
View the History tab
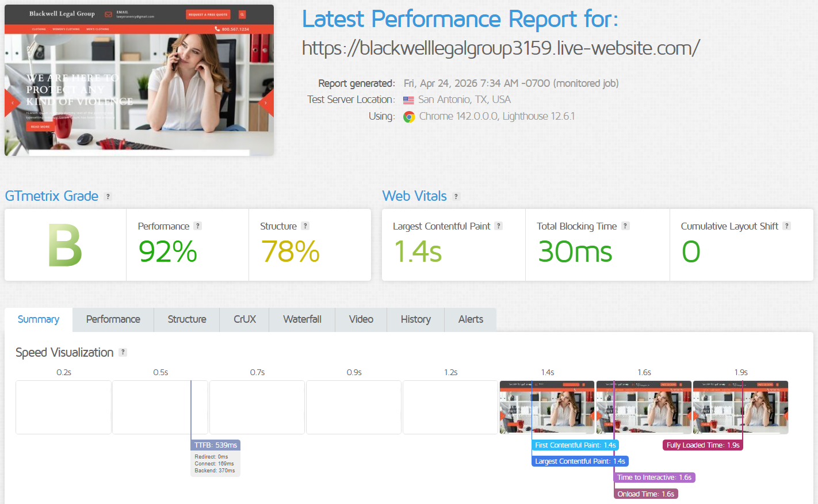tap(416, 319)
